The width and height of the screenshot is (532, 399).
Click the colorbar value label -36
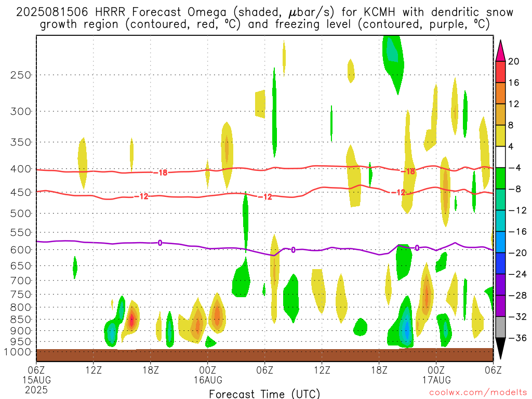[x=517, y=338]
